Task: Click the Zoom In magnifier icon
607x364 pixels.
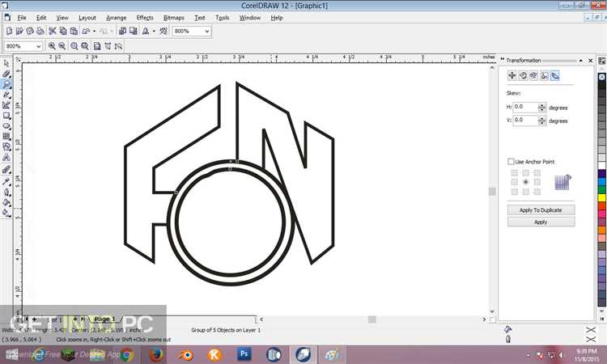Action: click(52, 46)
